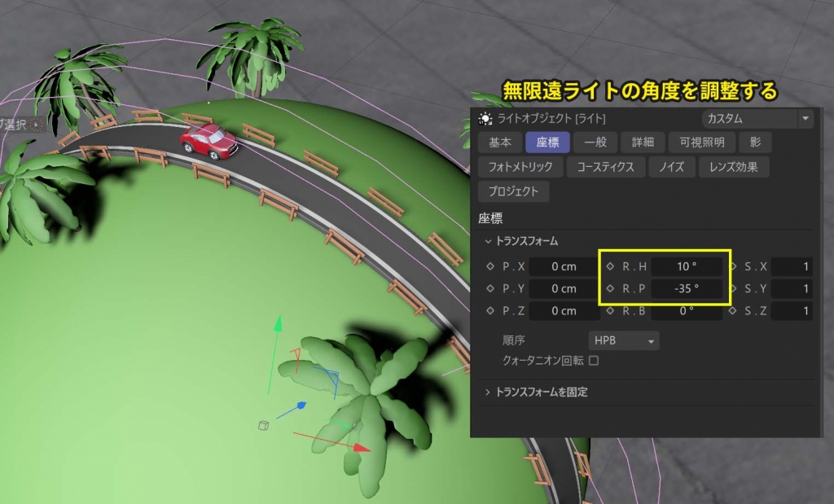Screen dimensions: 834x504
Task: Toggle the R.B keyframe diamond
Action: tap(610, 311)
